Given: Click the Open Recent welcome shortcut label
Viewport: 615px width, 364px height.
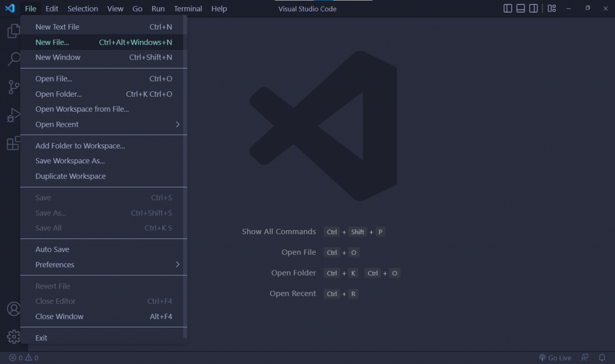Looking at the screenshot, I should (292, 294).
